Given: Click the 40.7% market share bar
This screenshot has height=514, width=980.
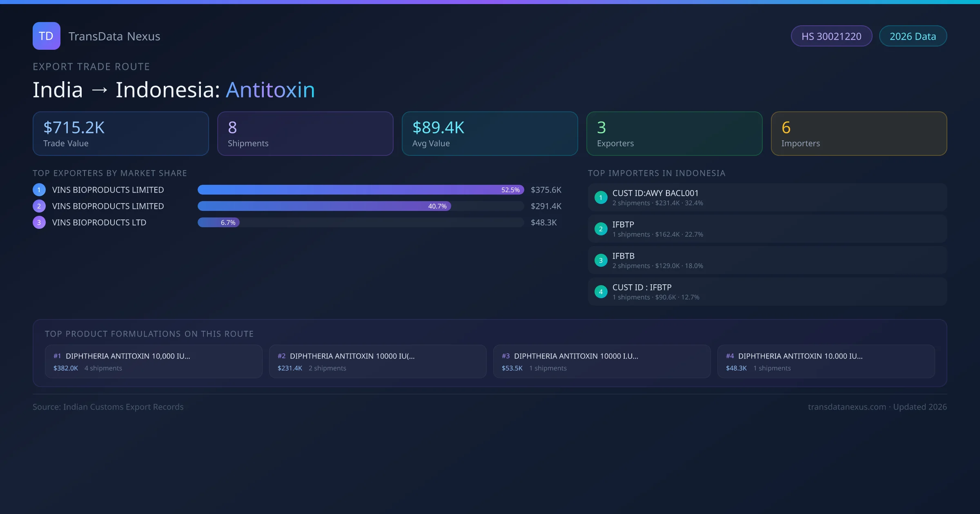Looking at the screenshot, I should [324, 206].
